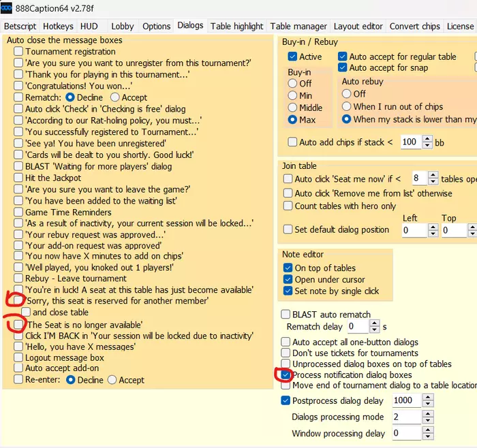Enable 'Tournament registration' auto close checkbox

click(18, 52)
